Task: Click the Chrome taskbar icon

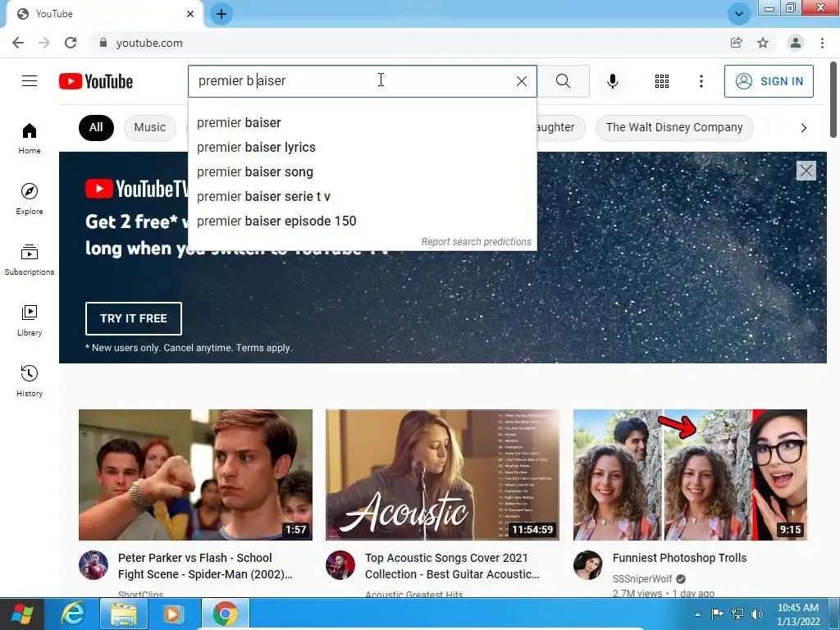Action: (x=225, y=614)
